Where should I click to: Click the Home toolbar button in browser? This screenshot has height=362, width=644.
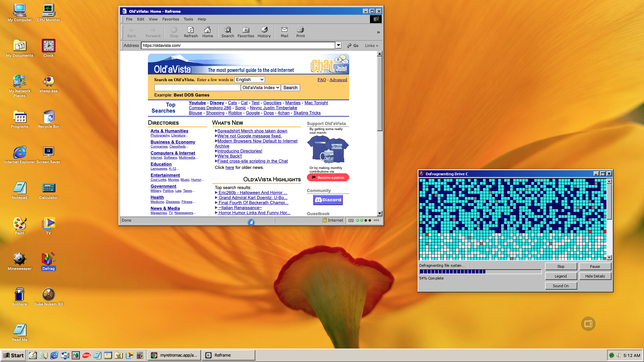pyautogui.click(x=208, y=32)
